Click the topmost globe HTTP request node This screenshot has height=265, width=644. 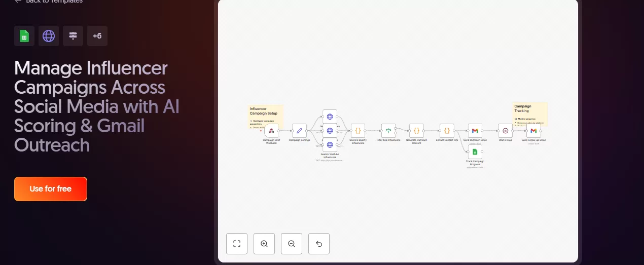click(330, 117)
